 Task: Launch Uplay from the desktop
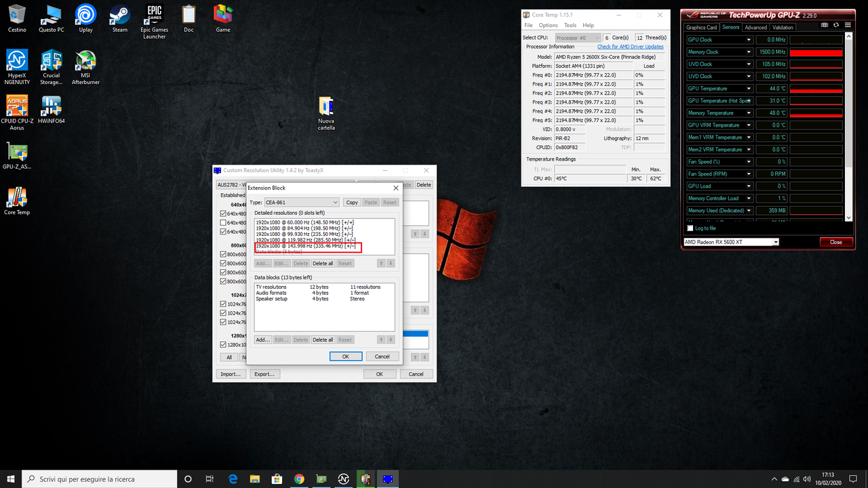coord(85,18)
